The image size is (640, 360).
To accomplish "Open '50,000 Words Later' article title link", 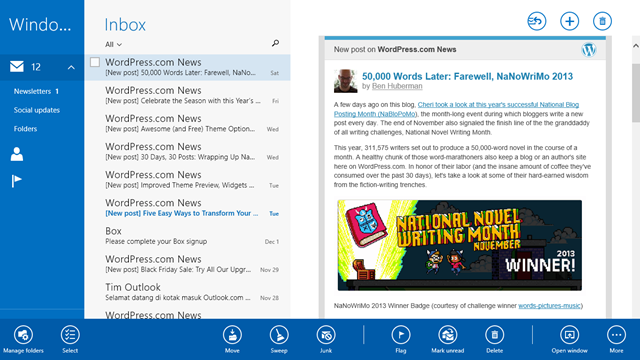I will tap(467, 76).
